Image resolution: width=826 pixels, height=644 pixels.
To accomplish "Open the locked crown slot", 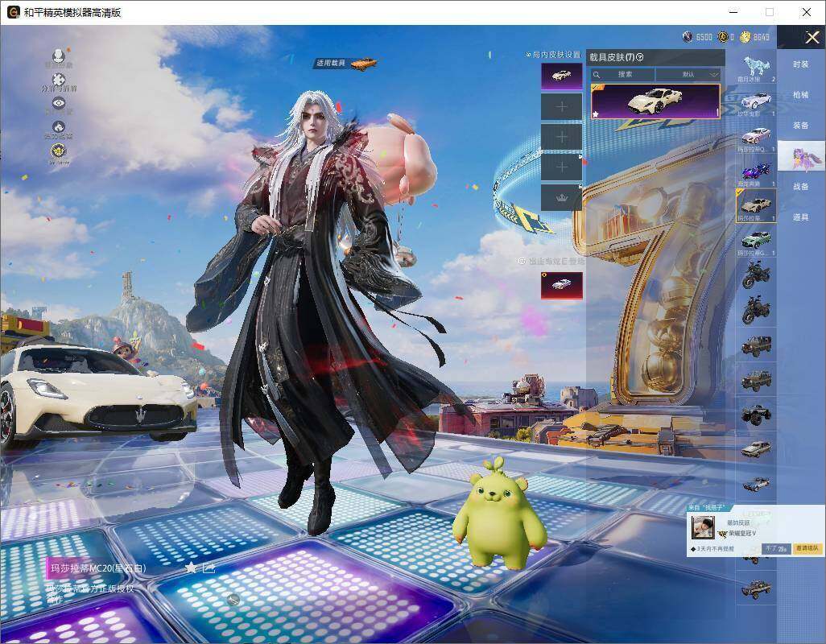I will click(562, 198).
